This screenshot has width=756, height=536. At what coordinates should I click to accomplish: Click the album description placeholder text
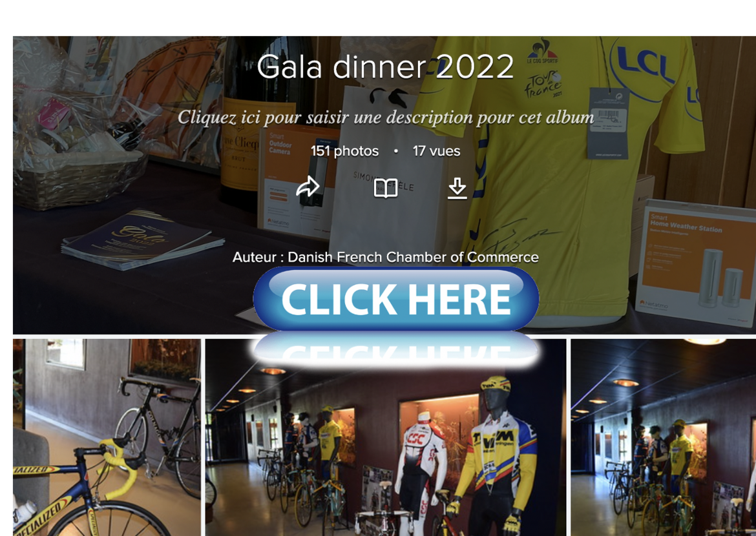pos(386,117)
